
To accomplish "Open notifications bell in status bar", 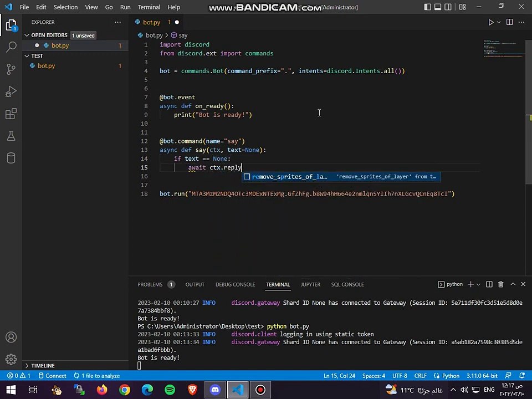I will tap(522, 376).
